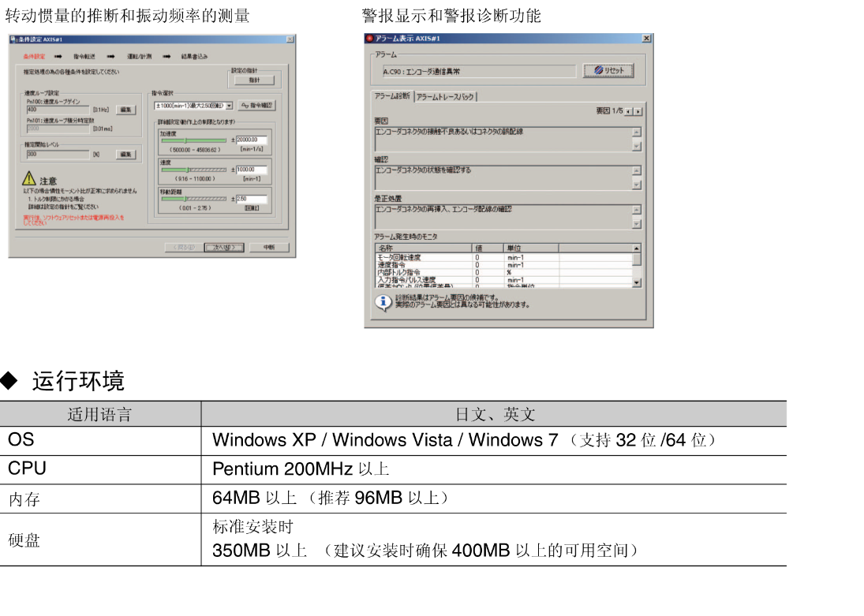Click the 指針 guideline button
Screen dimensions: 864x616
[254, 80]
